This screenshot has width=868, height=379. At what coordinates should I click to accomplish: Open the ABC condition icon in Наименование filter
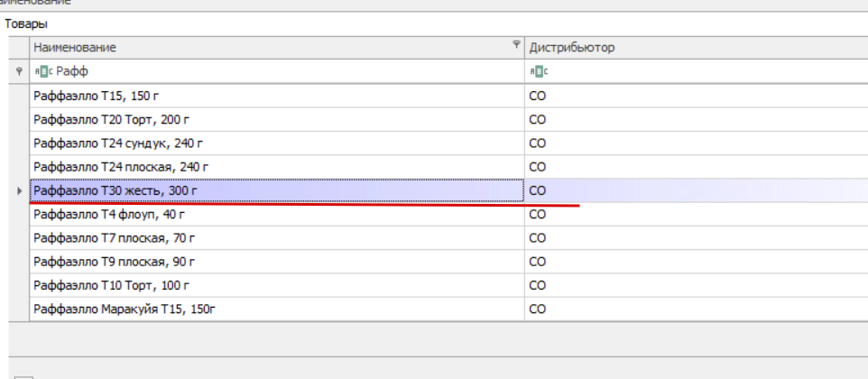tap(43, 71)
